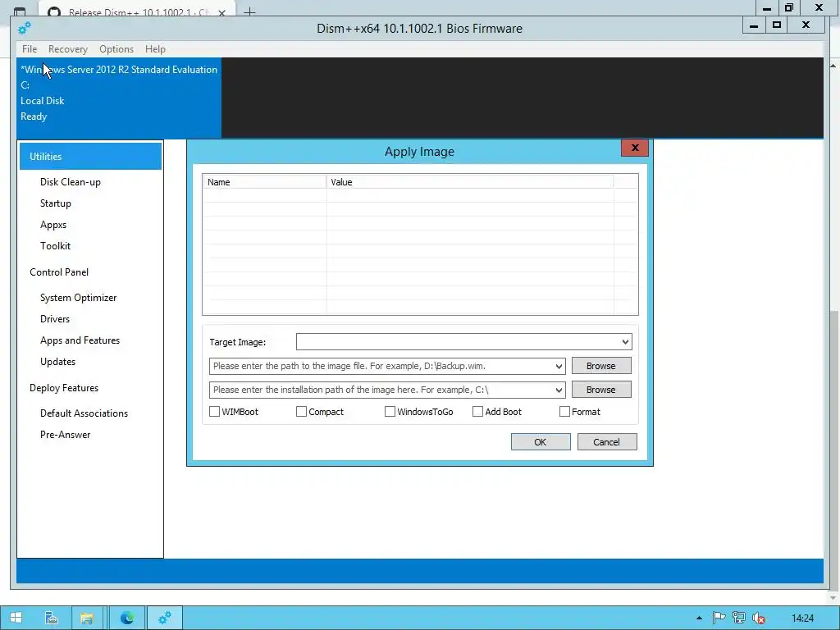Viewport: 840px width, 630px height.
Task: Click the browser tab actions icon
Action: (20, 11)
